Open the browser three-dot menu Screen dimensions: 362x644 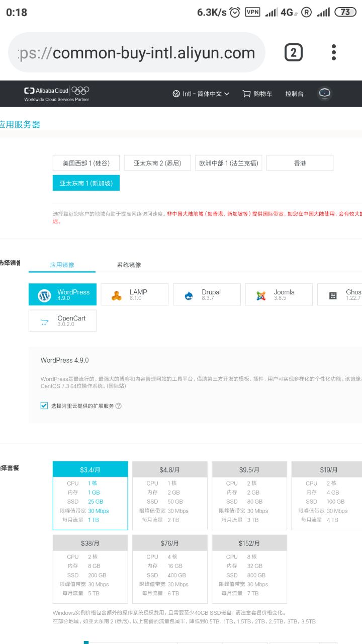[334, 52]
